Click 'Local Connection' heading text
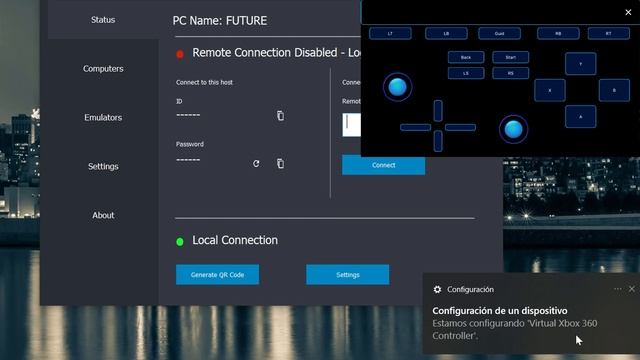Screen dimensions: 640x360 click(x=235, y=240)
